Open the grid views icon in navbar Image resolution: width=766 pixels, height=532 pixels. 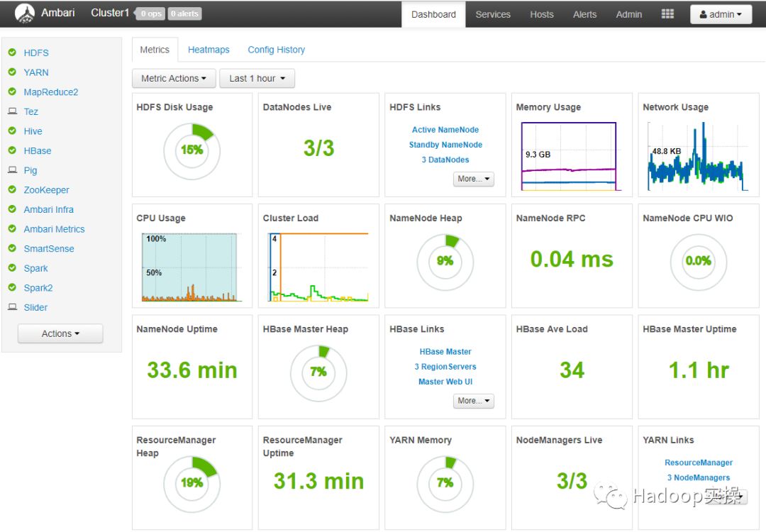coord(667,14)
